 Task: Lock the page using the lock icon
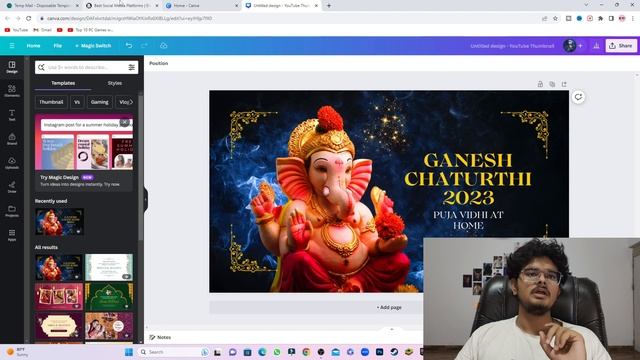pyautogui.click(x=540, y=84)
